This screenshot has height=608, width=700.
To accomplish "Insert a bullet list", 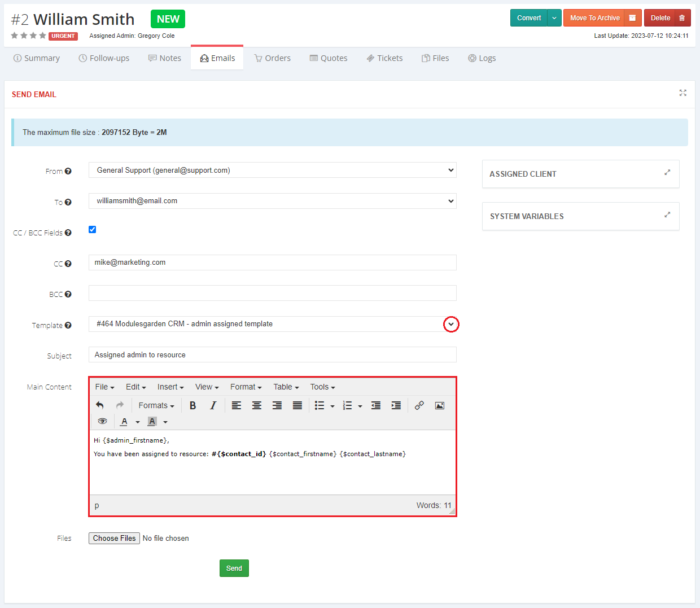I will point(320,405).
